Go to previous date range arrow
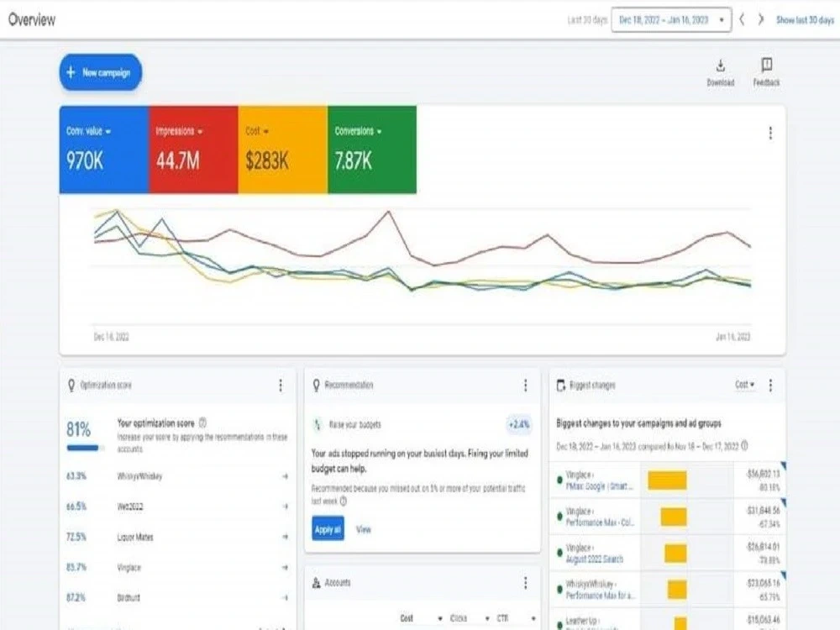This screenshot has height=630, width=840. 742,20
